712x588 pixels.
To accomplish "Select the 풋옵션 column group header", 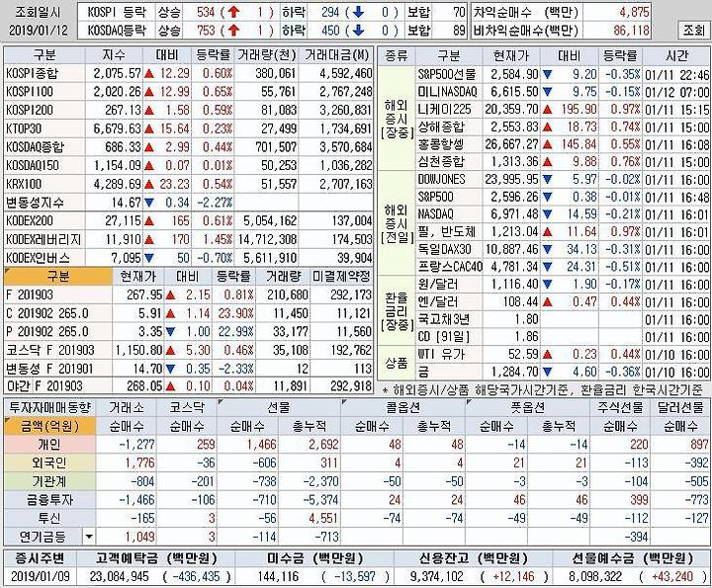I will (x=528, y=407).
